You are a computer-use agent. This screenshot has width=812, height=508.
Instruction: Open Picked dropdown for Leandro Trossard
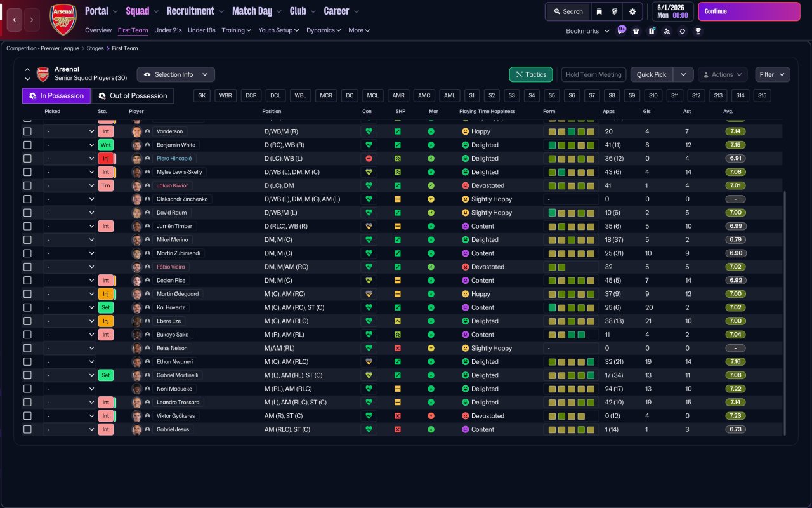coord(69,402)
